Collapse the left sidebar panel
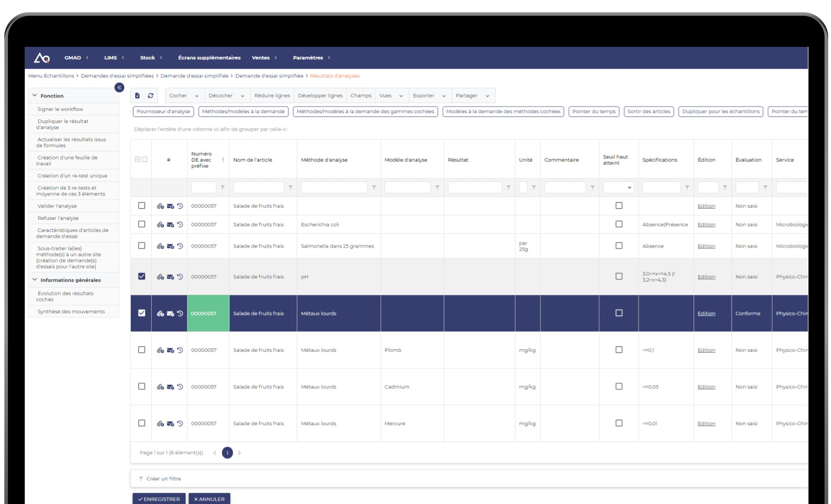 119,88
